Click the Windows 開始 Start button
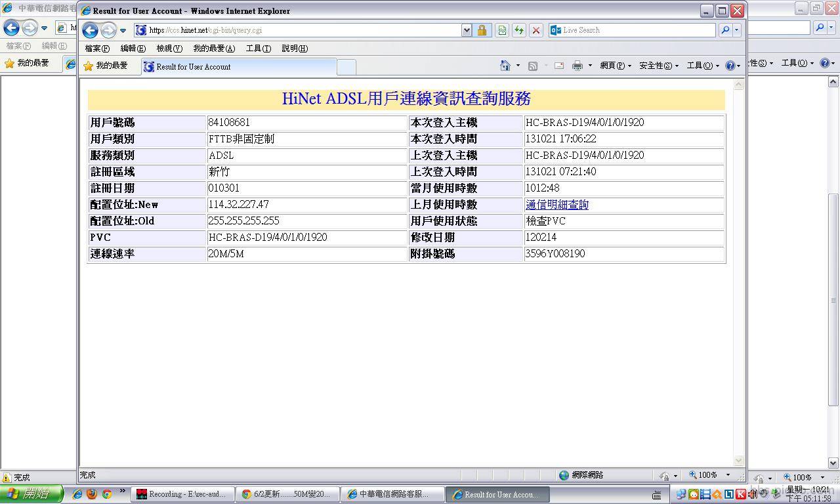The width and height of the screenshot is (840, 504). point(31,494)
